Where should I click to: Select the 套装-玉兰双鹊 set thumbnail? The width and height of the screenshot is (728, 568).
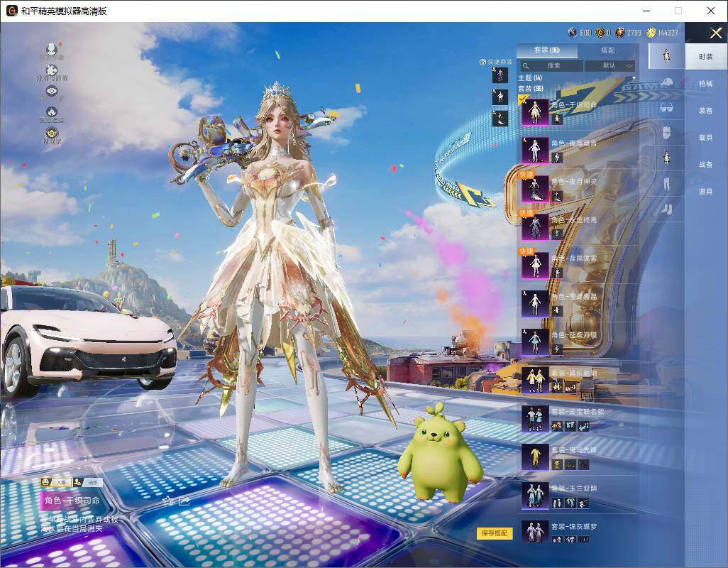(535, 495)
